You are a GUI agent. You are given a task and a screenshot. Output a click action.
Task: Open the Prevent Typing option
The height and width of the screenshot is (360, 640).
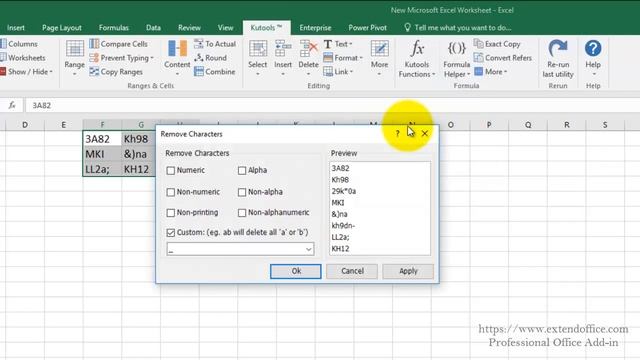coord(121,58)
